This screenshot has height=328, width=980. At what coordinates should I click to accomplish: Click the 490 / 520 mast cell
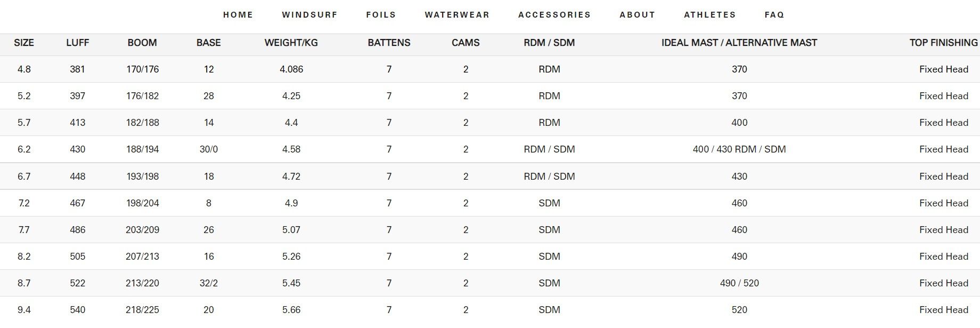pos(739,283)
